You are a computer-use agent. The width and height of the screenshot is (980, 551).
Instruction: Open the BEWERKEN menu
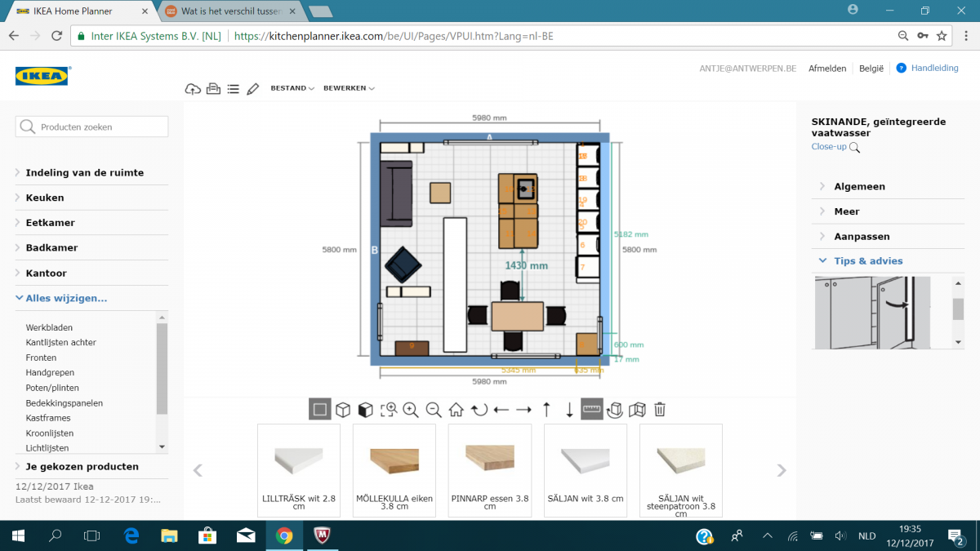(349, 88)
